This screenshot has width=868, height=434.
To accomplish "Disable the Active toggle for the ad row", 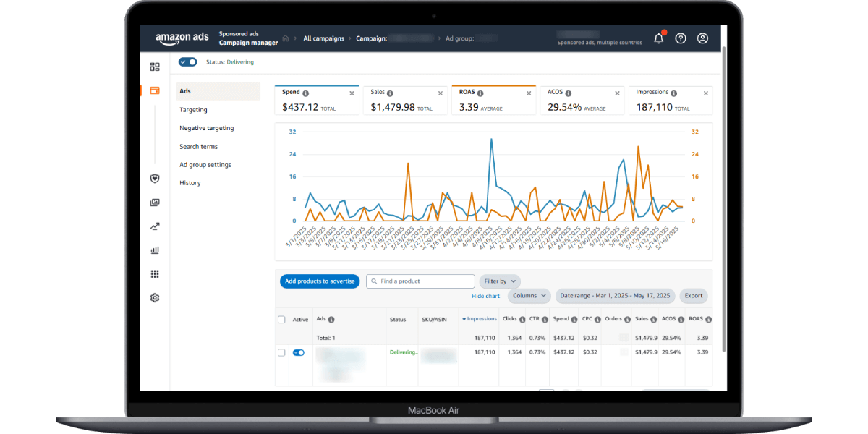I will tap(298, 352).
